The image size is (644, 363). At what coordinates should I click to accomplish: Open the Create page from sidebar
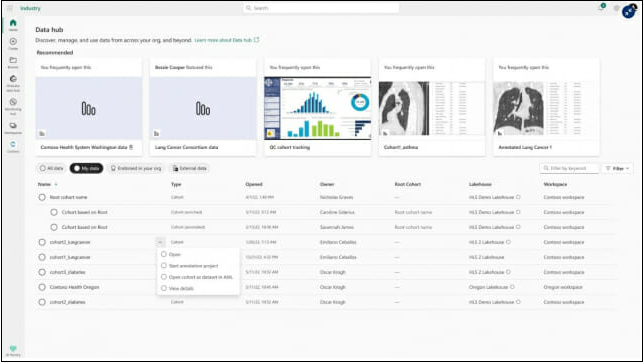pos(13,44)
